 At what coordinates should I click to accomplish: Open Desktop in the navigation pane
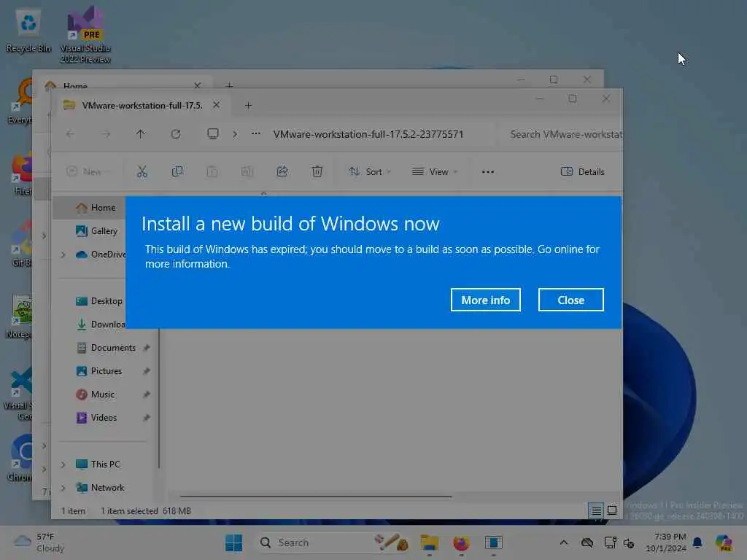coord(99,301)
